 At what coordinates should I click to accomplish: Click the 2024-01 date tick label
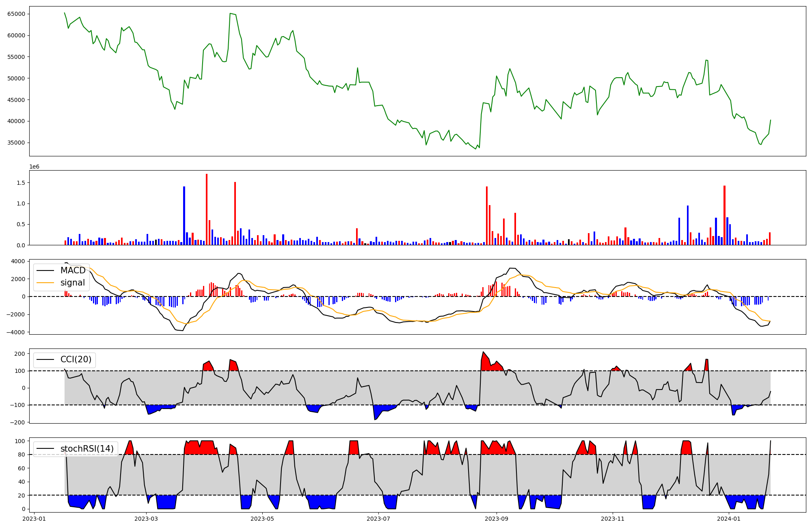[729, 519]
